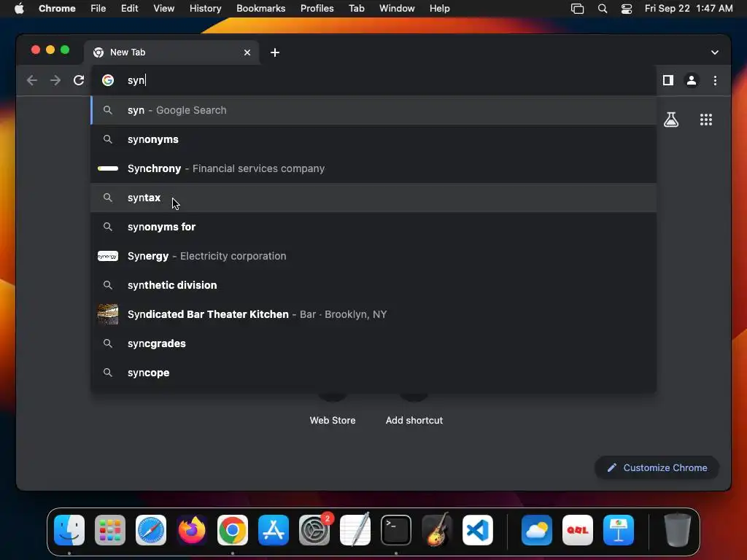Select the New Tab tab
Viewport: 747px width, 560px height.
pos(172,52)
